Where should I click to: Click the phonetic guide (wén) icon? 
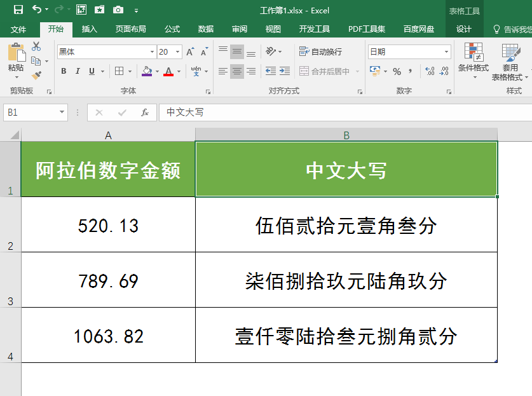tap(196, 71)
